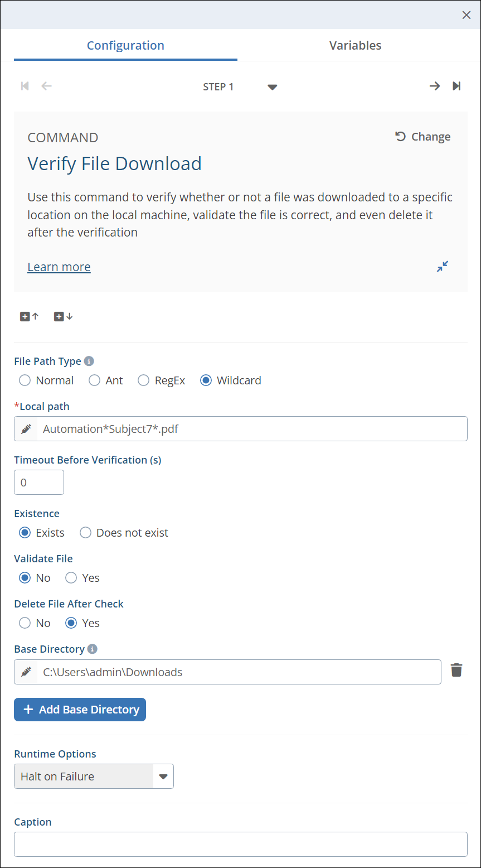Choose the Does not exist option
Image resolution: width=481 pixels, height=868 pixels.
coord(86,533)
